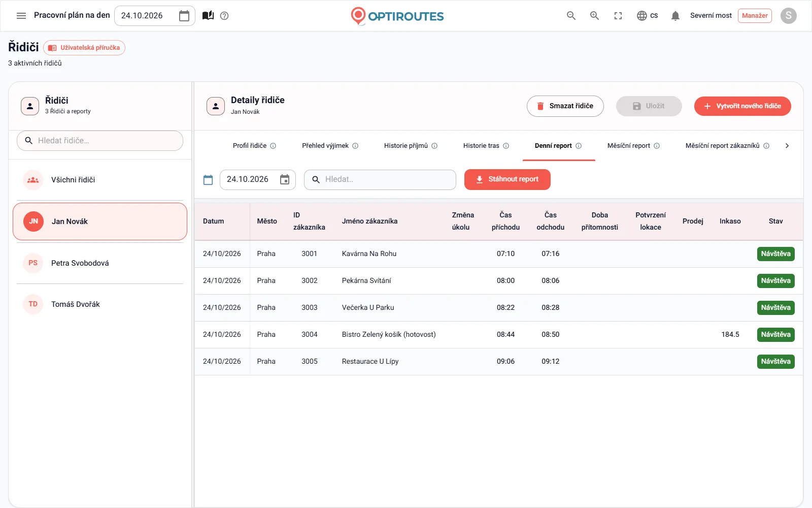This screenshot has height=508, width=812.
Task: Open calendar icon in daily report date field
Action: [285, 179]
